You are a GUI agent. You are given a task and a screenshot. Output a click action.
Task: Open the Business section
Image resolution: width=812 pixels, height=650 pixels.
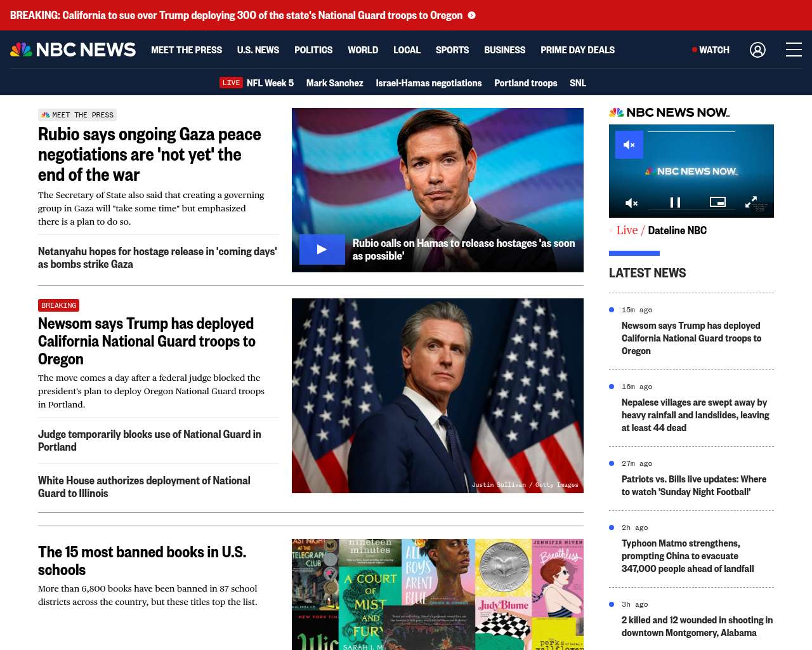point(505,50)
